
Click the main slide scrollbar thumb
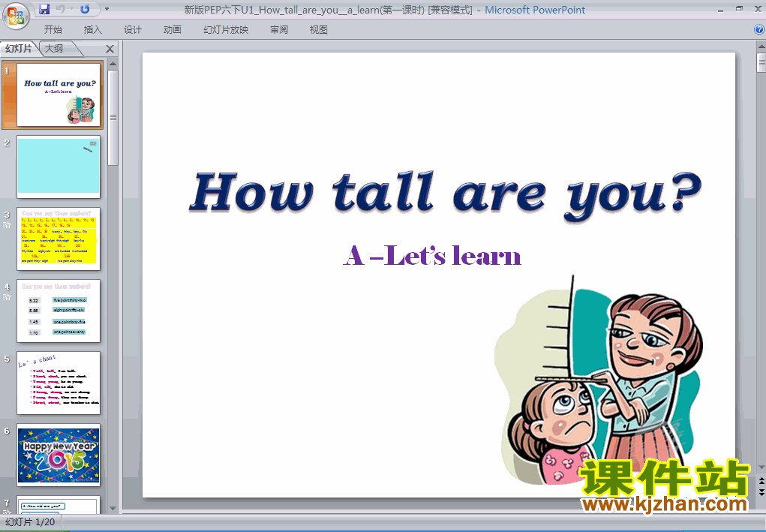(761, 62)
